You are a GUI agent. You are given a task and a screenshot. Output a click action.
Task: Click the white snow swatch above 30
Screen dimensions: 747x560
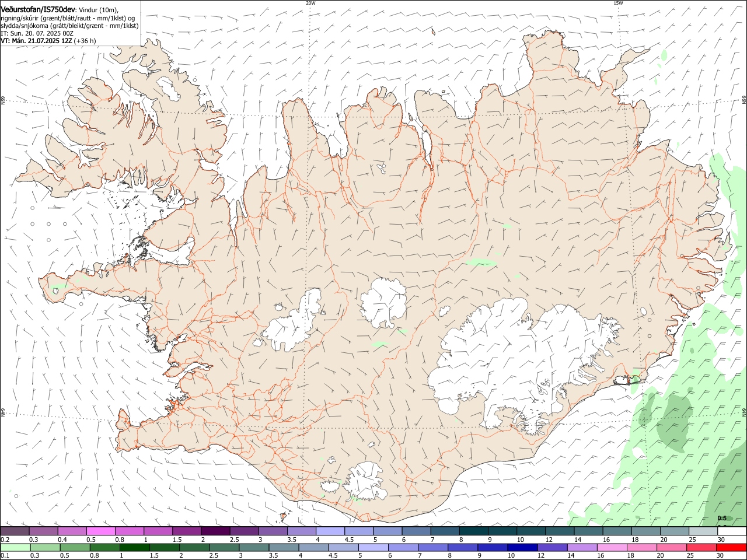[732, 531]
